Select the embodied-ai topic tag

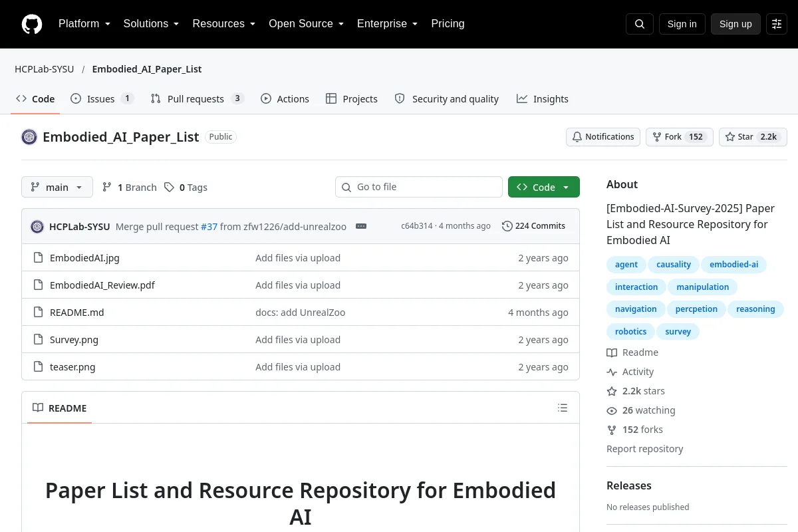click(733, 265)
